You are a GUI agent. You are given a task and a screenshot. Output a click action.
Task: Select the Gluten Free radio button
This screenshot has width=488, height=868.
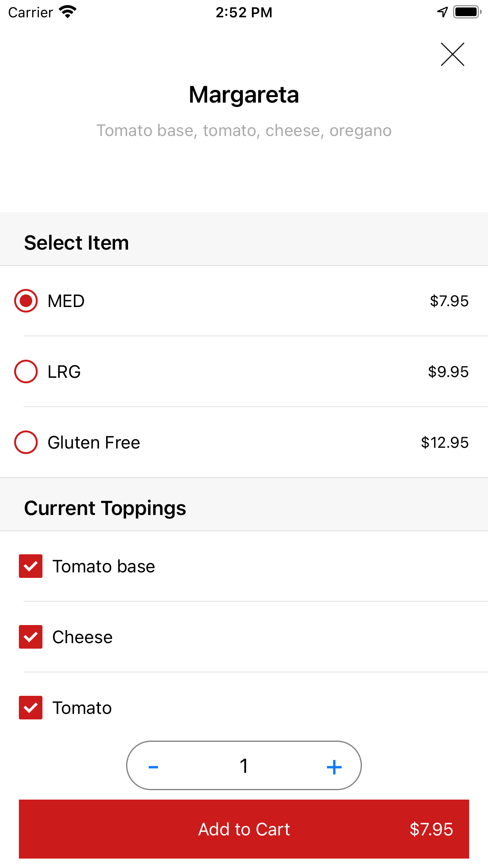click(26, 442)
